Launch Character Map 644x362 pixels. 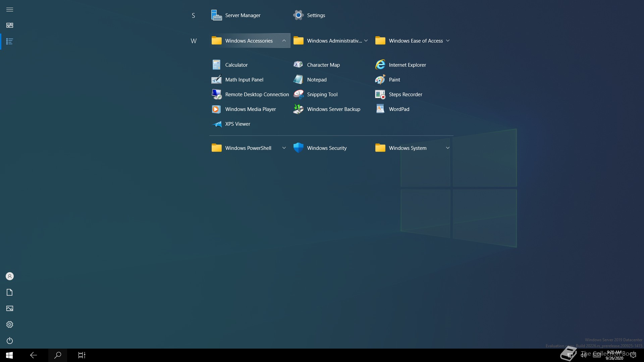(331, 65)
